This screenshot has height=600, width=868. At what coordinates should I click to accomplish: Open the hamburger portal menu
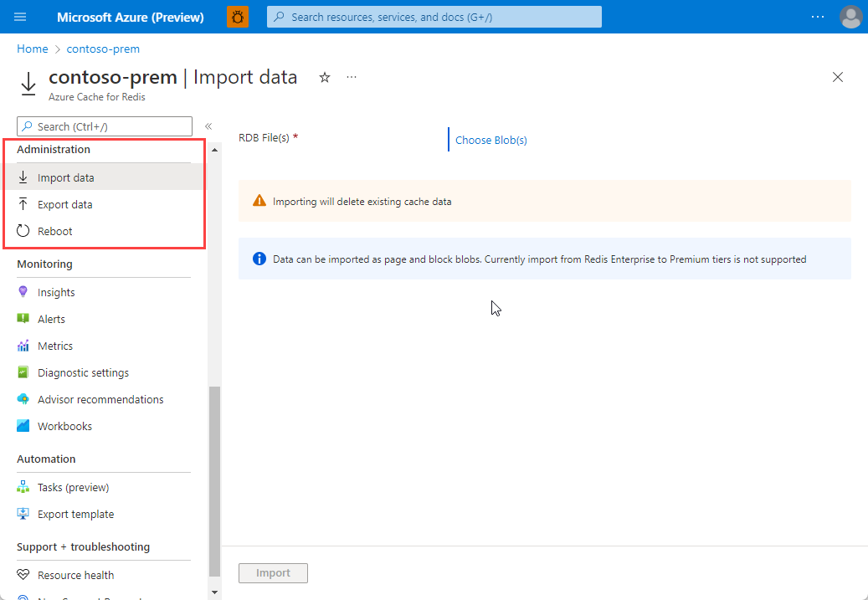click(x=20, y=18)
